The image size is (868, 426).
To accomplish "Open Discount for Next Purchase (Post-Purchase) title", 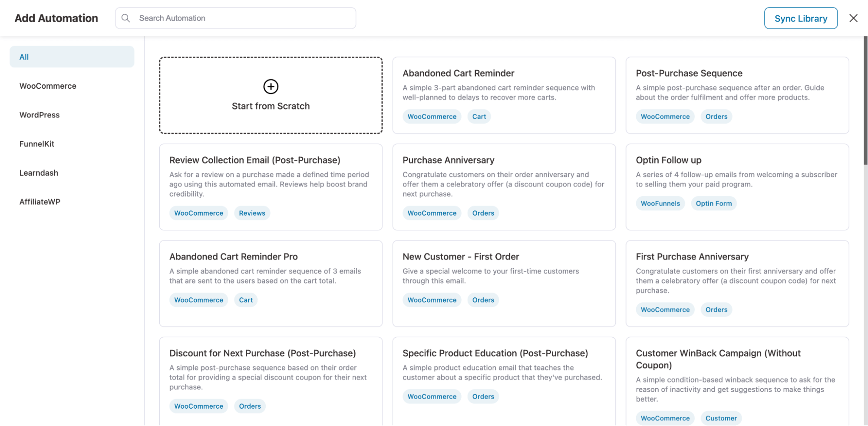I will pyautogui.click(x=263, y=353).
